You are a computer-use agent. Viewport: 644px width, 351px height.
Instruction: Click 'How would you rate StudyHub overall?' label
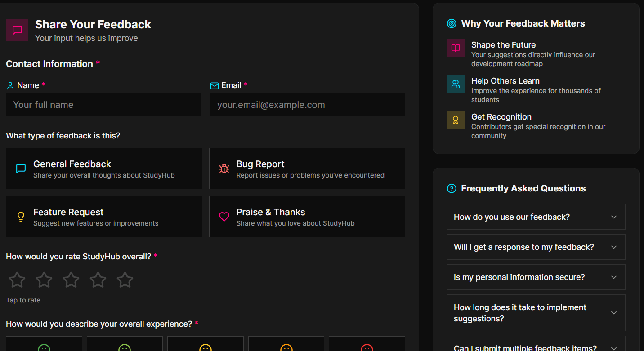(79, 257)
